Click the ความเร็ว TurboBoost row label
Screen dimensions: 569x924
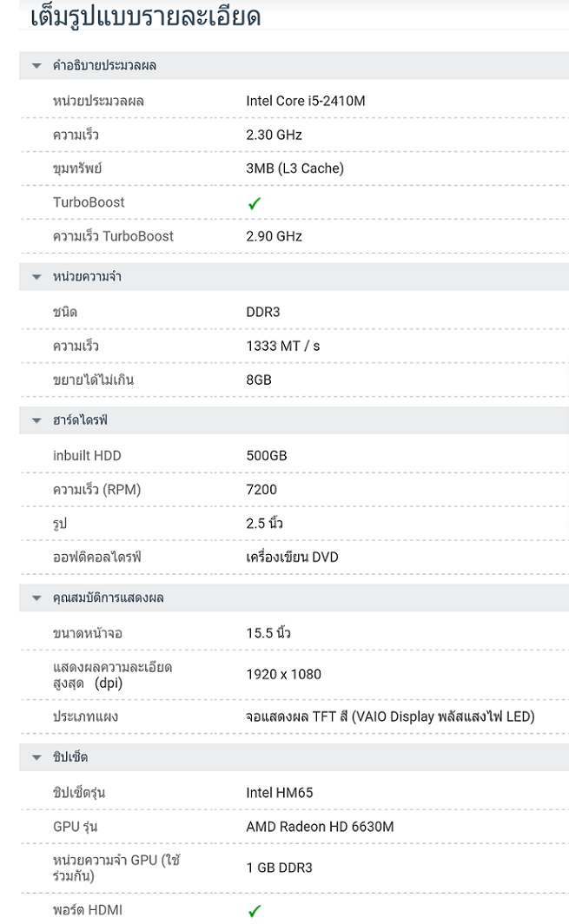coord(113,236)
